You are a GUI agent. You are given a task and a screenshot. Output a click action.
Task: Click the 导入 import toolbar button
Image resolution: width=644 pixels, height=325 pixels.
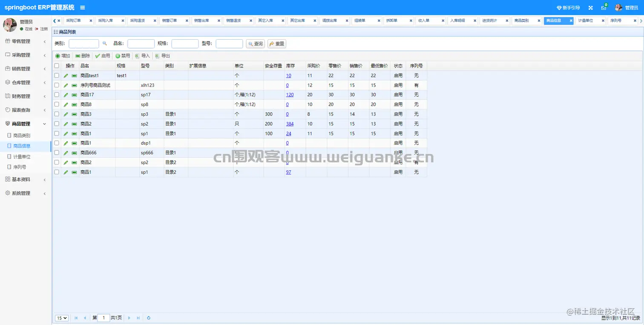(x=143, y=56)
